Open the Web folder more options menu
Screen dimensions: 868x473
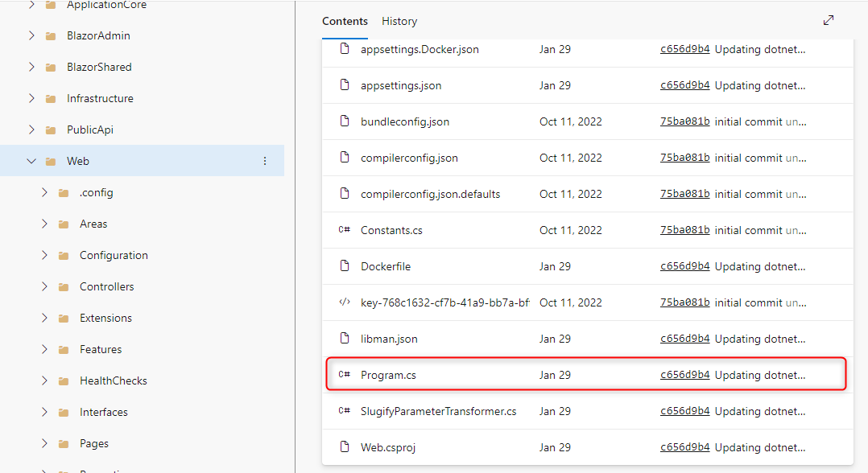pyautogui.click(x=265, y=161)
